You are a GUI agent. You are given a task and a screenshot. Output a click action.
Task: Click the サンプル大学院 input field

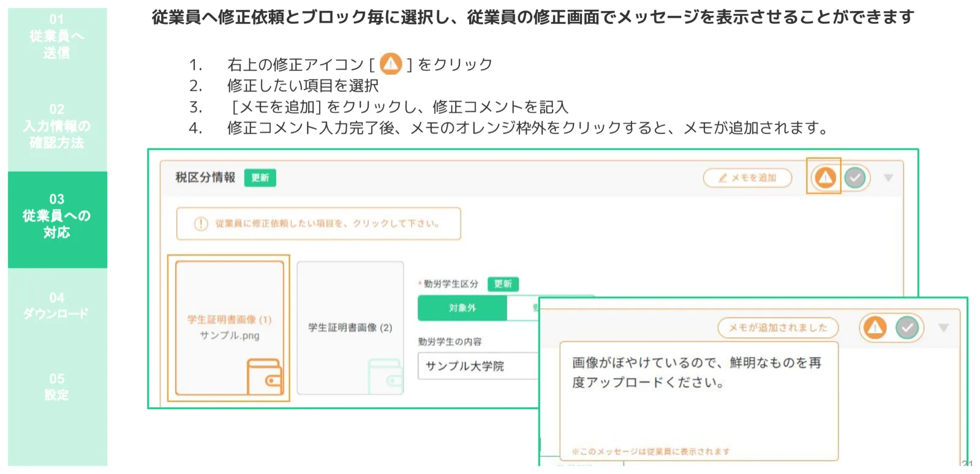pyautogui.click(x=478, y=366)
